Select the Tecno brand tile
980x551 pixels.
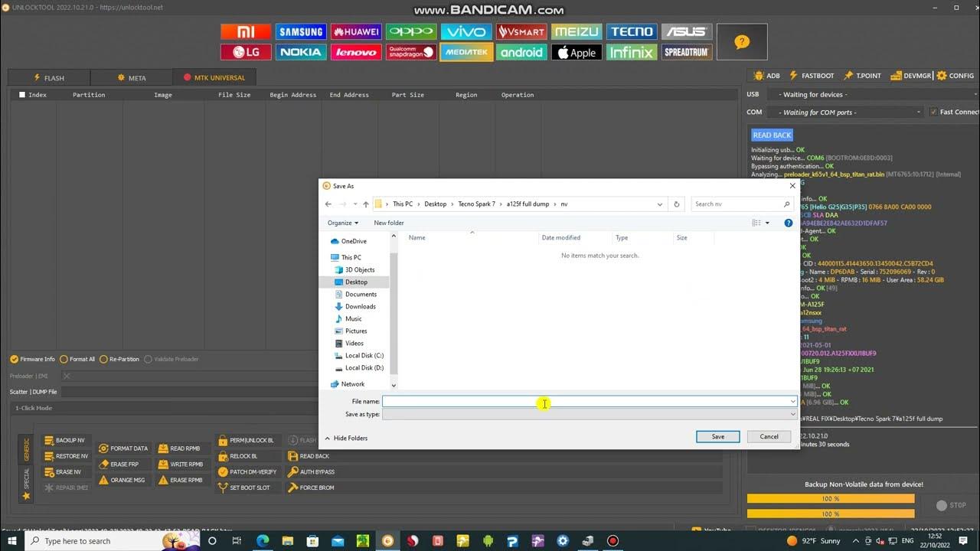[632, 31]
